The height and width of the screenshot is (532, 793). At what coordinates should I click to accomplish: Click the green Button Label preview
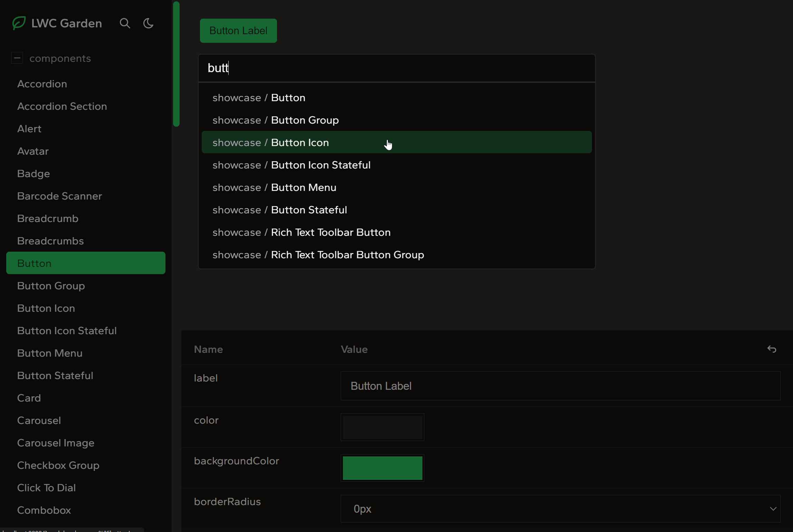(x=238, y=31)
